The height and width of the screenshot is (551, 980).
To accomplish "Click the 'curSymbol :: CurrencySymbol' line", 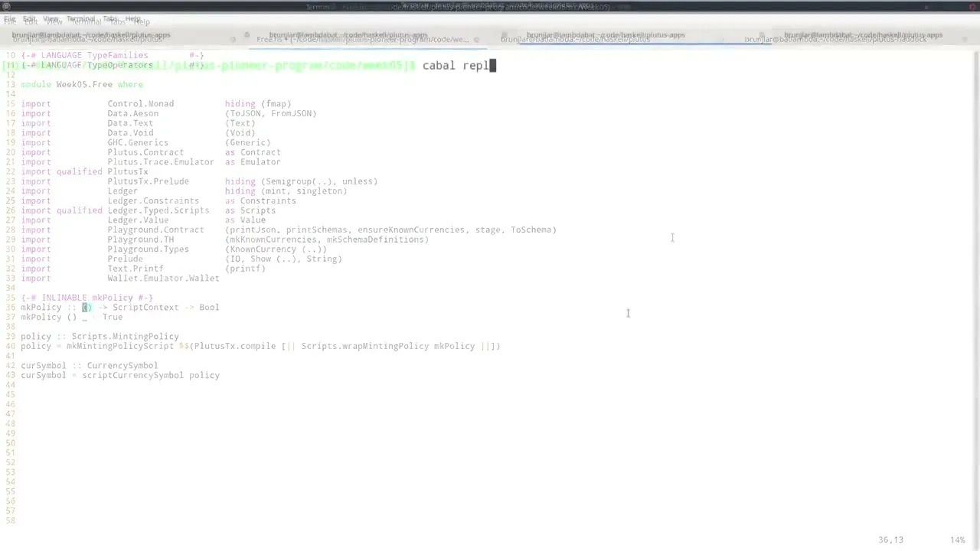I will pyautogui.click(x=89, y=366).
